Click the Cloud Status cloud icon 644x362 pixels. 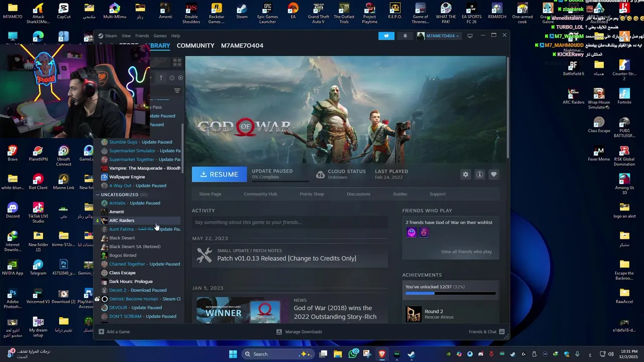tap(320, 174)
